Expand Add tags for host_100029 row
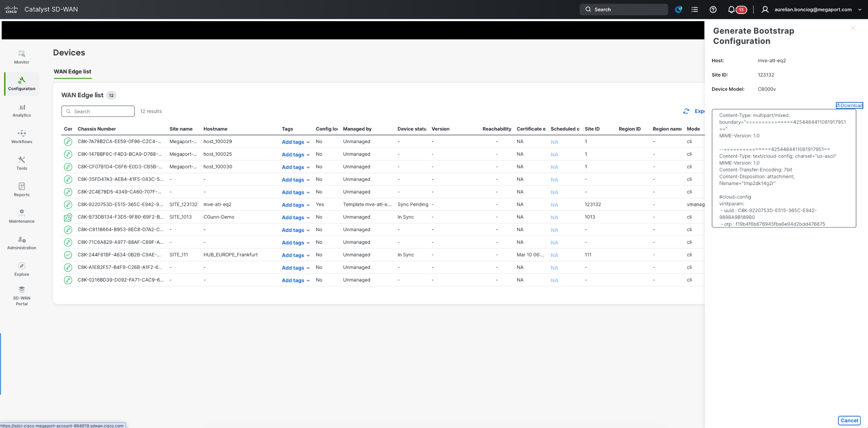 pyautogui.click(x=296, y=142)
